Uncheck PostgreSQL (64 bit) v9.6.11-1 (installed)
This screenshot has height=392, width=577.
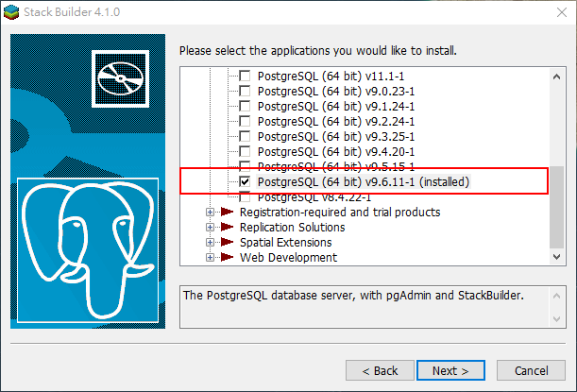pos(245,181)
